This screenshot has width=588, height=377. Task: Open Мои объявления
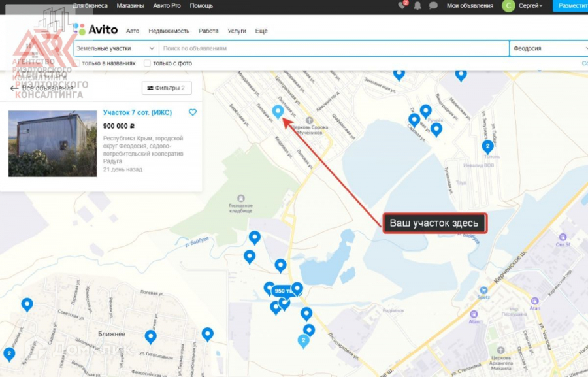tap(470, 6)
